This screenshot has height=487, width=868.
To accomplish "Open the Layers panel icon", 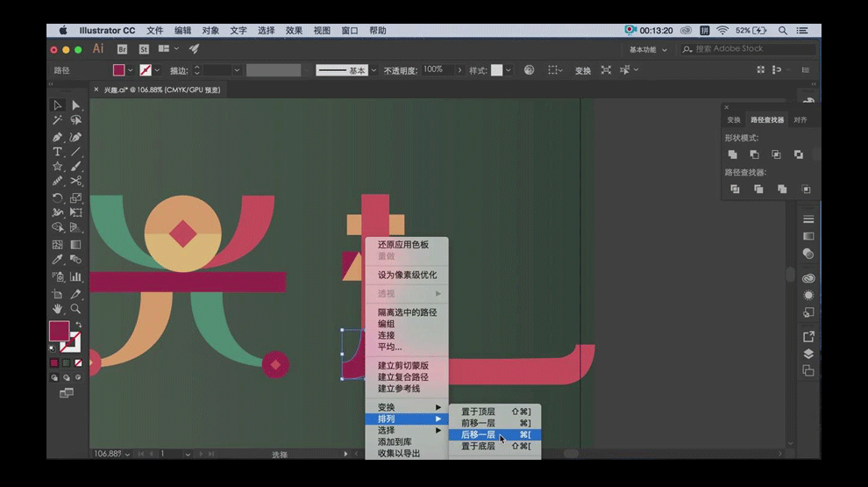I will [808, 354].
